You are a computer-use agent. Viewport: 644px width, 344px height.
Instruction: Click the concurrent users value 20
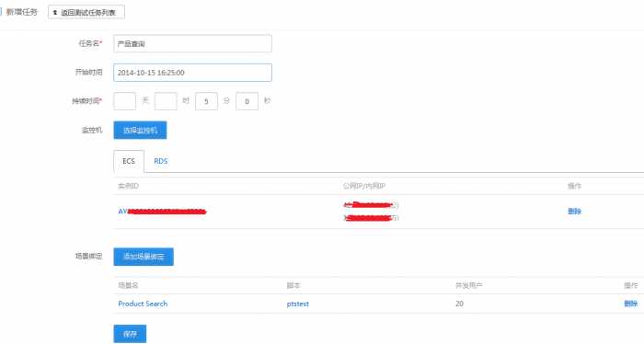click(x=459, y=304)
